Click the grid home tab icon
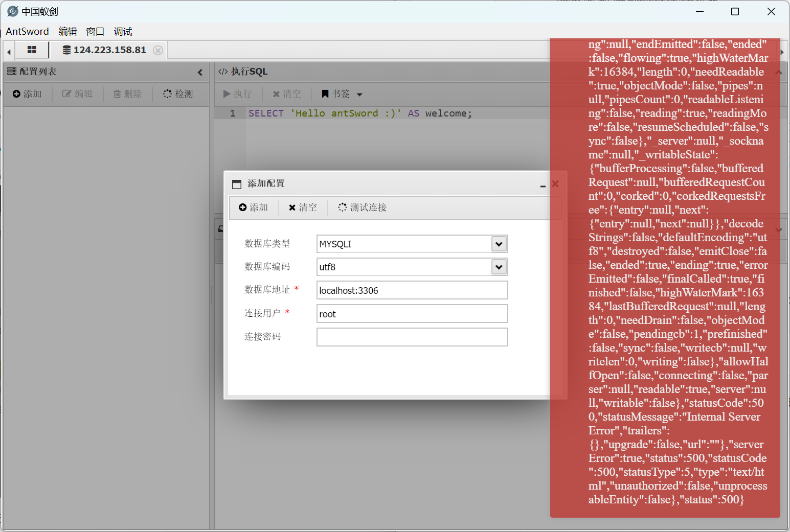Viewport: 790px width, 532px height. pos(32,50)
